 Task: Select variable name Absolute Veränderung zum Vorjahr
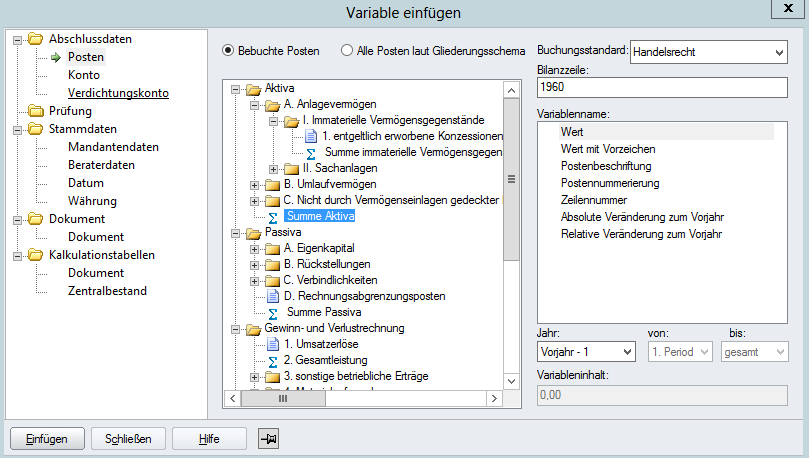pos(642,217)
